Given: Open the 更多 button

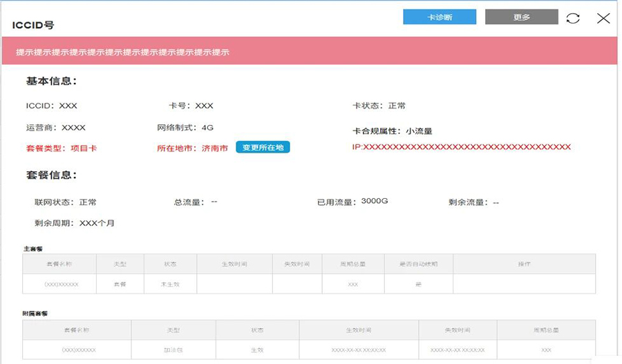Looking at the screenshot, I should 522,17.
